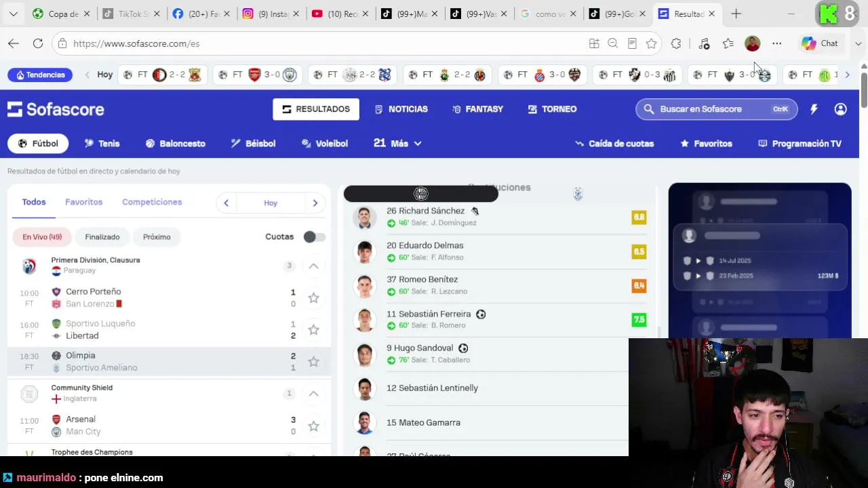This screenshot has height=488, width=868.
Task: Open the browser extensions puzzle icon
Action: click(676, 43)
